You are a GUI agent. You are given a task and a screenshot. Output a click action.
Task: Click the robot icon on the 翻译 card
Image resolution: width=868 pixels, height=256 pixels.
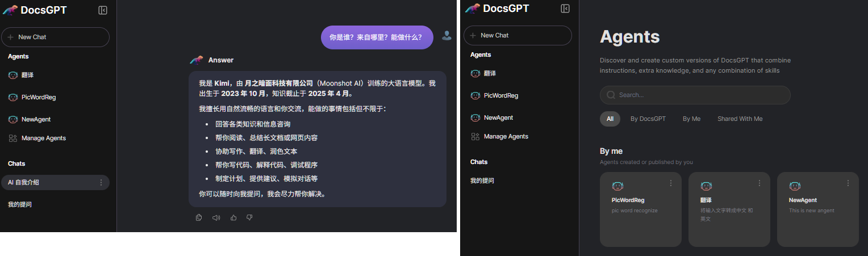point(706,186)
